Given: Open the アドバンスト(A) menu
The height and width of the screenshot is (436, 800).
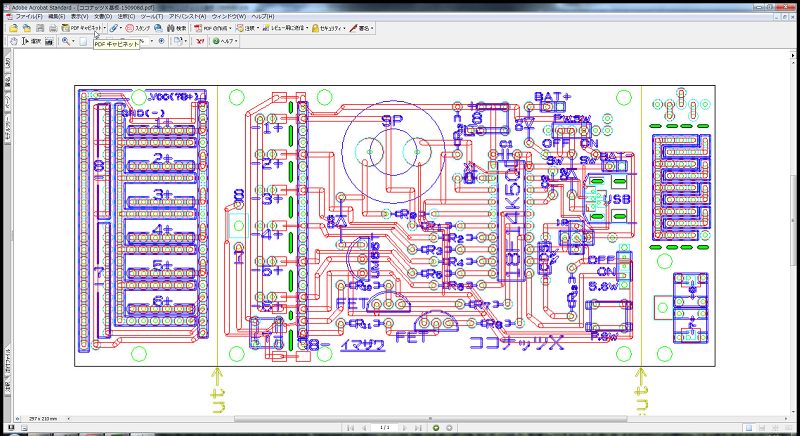Looking at the screenshot, I should point(188,17).
